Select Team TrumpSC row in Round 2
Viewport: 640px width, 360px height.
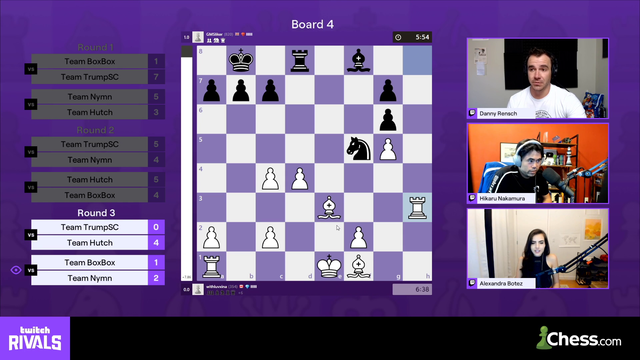[98, 144]
